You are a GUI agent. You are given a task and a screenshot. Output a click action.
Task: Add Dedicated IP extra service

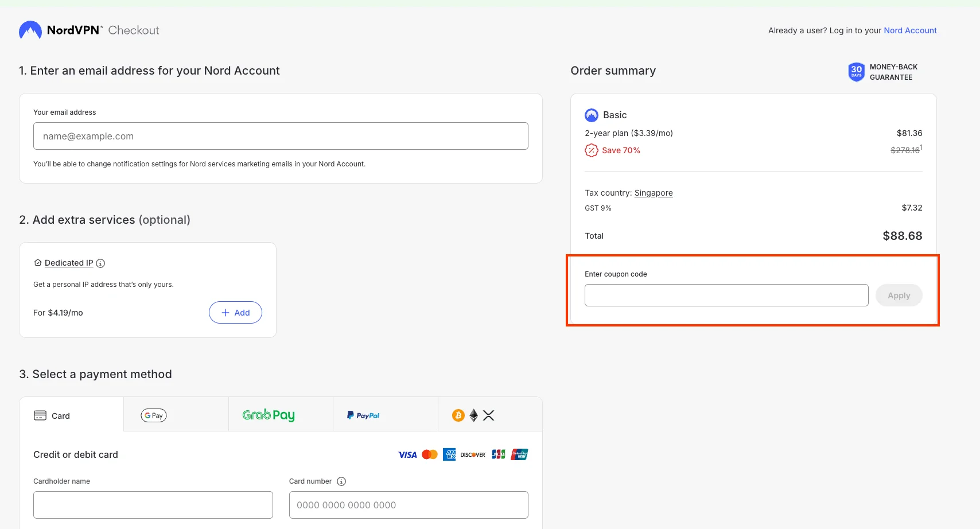coord(235,313)
